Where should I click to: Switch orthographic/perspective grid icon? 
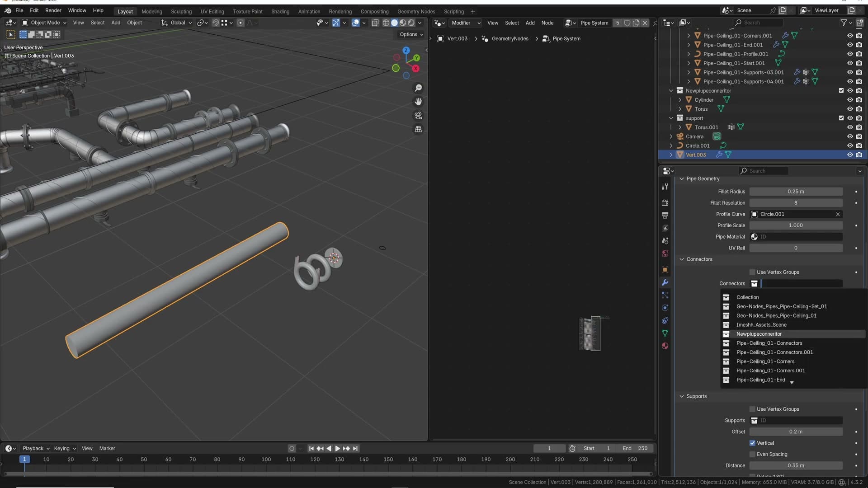pyautogui.click(x=418, y=129)
